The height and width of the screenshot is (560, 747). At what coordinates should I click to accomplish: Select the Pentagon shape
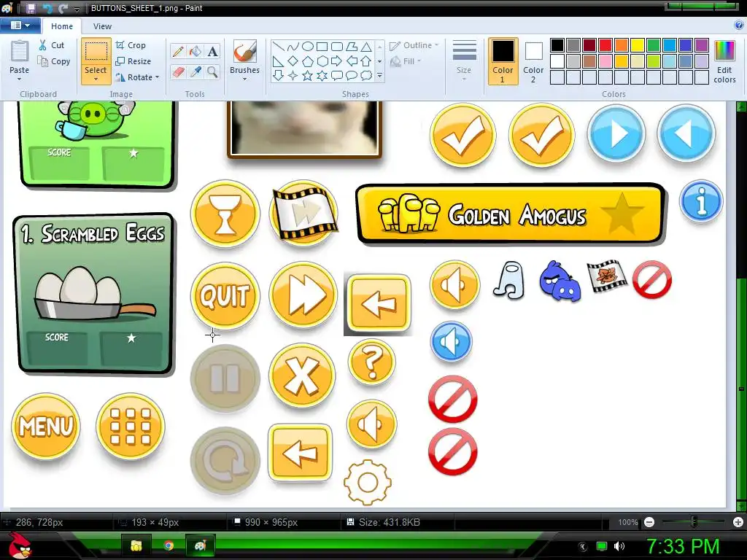click(x=308, y=61)
